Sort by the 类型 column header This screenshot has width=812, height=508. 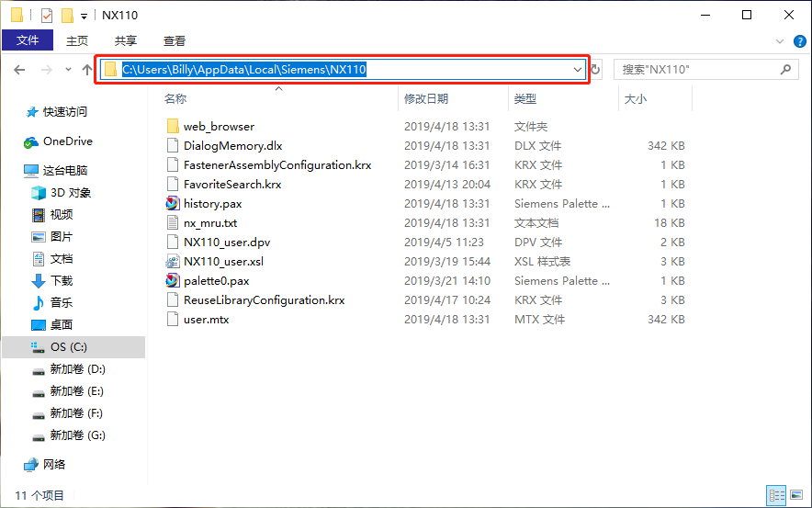pos(525,99)
